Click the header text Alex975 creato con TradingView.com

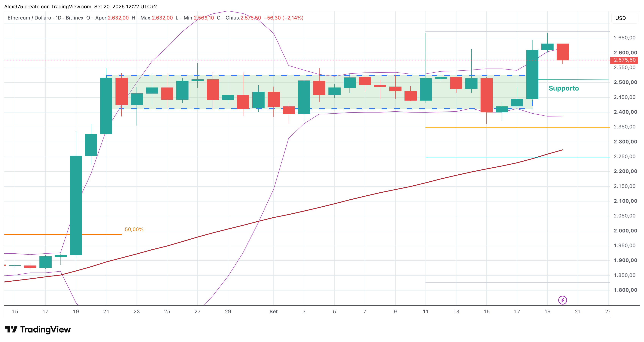pyautogui.click(x=48, y=6)
